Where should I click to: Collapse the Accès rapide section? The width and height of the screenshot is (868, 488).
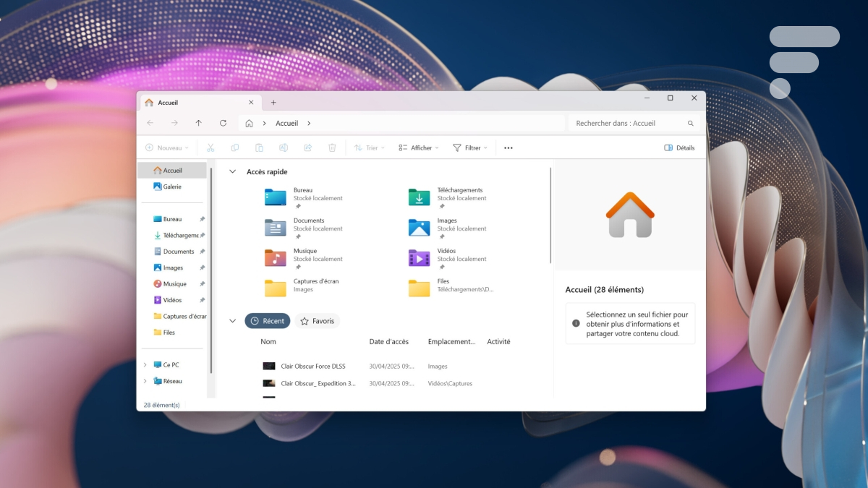tap(232, 172)
